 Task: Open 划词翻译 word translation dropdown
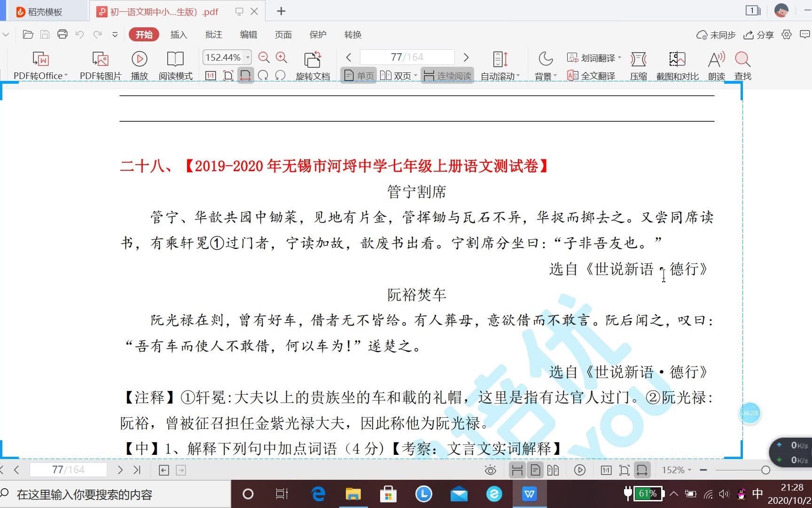tap(594, 58)
